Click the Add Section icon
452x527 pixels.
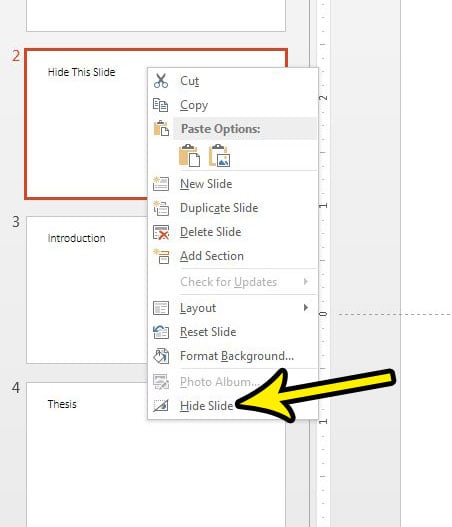point(161,256)
